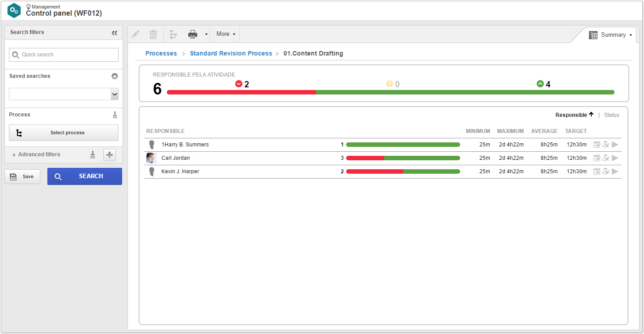644x334 pixels.
Task: Clear Advanced filters with the broom icon
Action: [93, 154]
